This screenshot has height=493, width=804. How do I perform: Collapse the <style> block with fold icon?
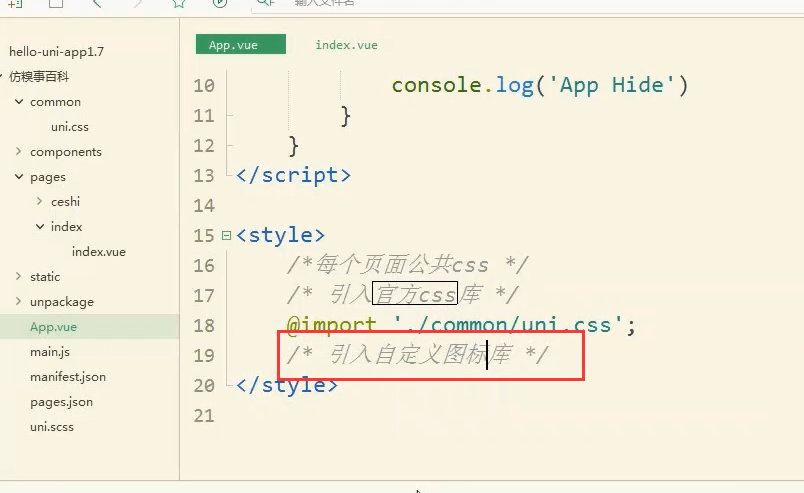[x=226, y=235]
